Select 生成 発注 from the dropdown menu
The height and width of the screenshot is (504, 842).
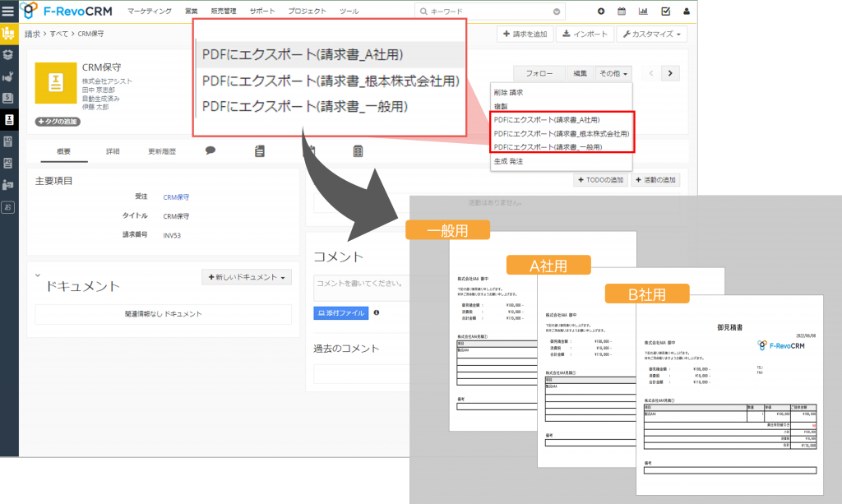[x=562, y=161]
